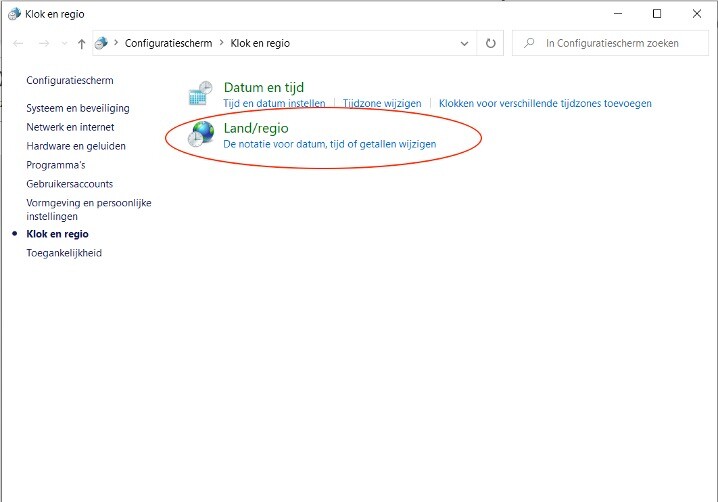Screen dimensions: 718x502
Task: Navigate forward with the forward arrow
Action: point(44,44)
